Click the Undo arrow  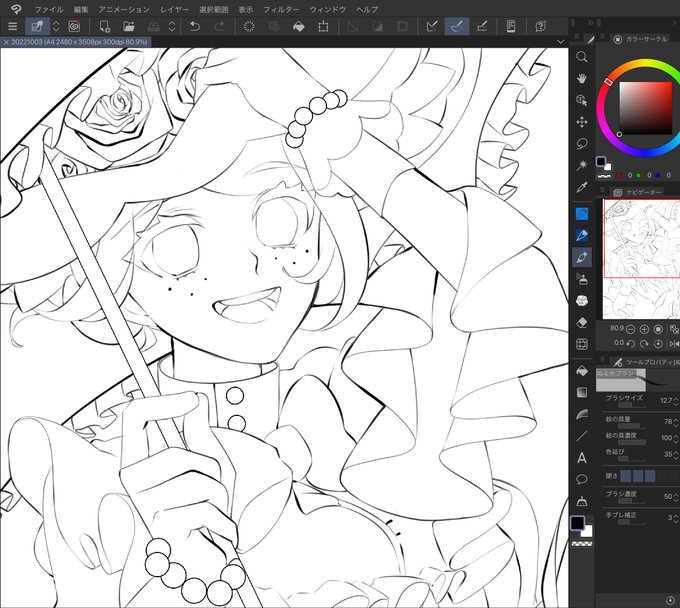(195, 26)
